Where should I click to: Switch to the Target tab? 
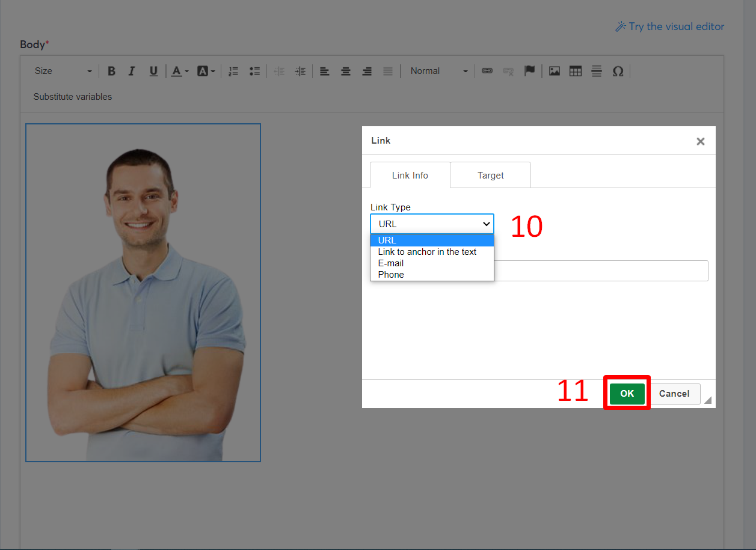(490, 175)
